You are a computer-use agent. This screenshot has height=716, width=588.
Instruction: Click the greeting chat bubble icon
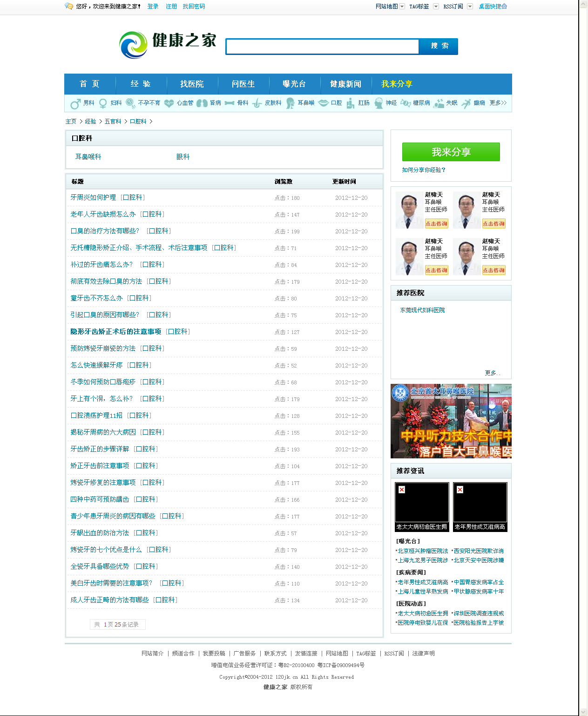pyautogui.click(x=69, y=6)
